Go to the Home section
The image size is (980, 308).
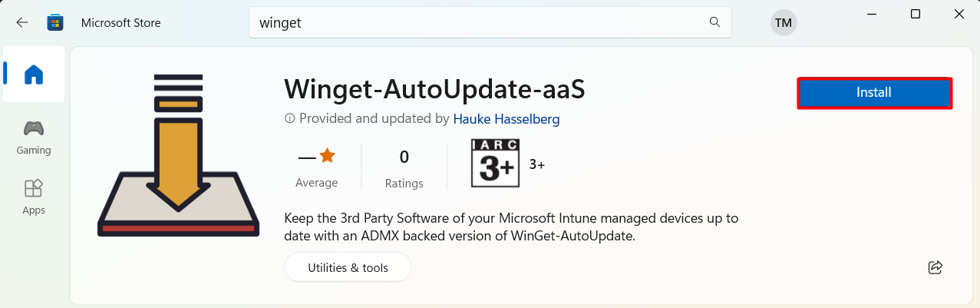(x=34, y=75)
